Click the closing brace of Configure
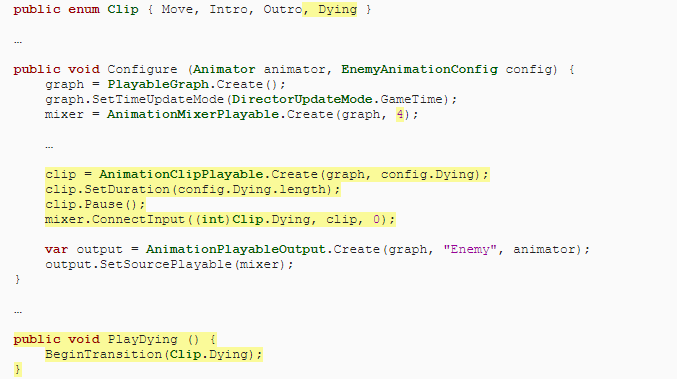The height and width of the screenshot is (379, 677). [17, 279]
